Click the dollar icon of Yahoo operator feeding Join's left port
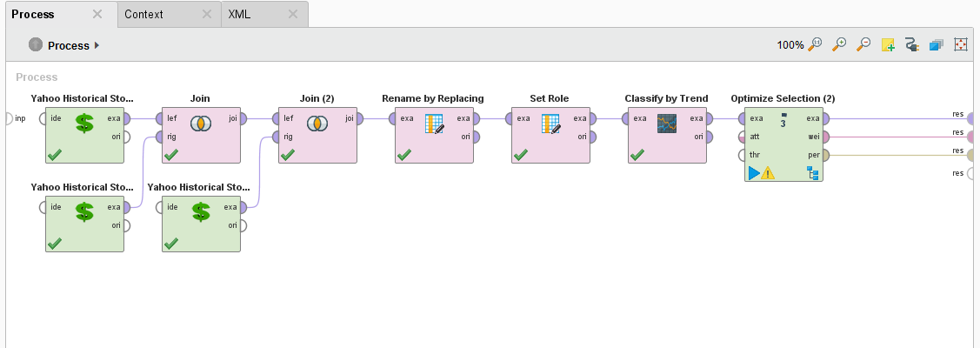The image size is (980, 348). tap(84, 123)
